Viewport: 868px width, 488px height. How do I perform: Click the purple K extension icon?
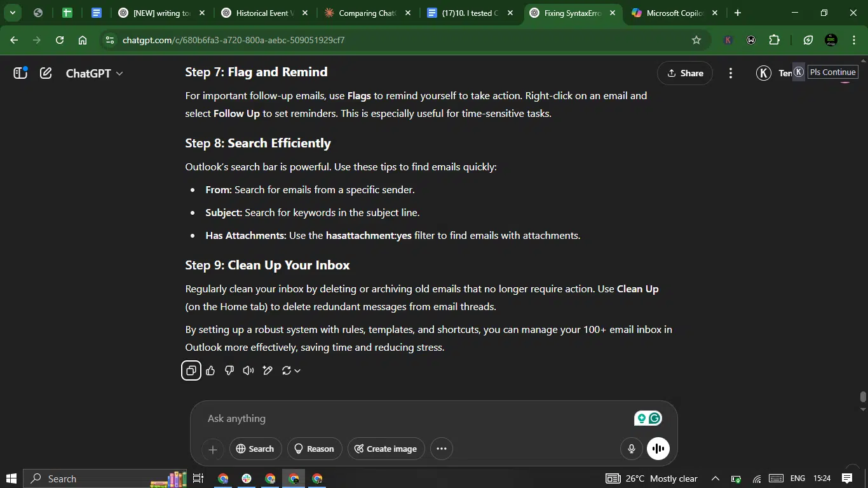[x=728, y=40]
